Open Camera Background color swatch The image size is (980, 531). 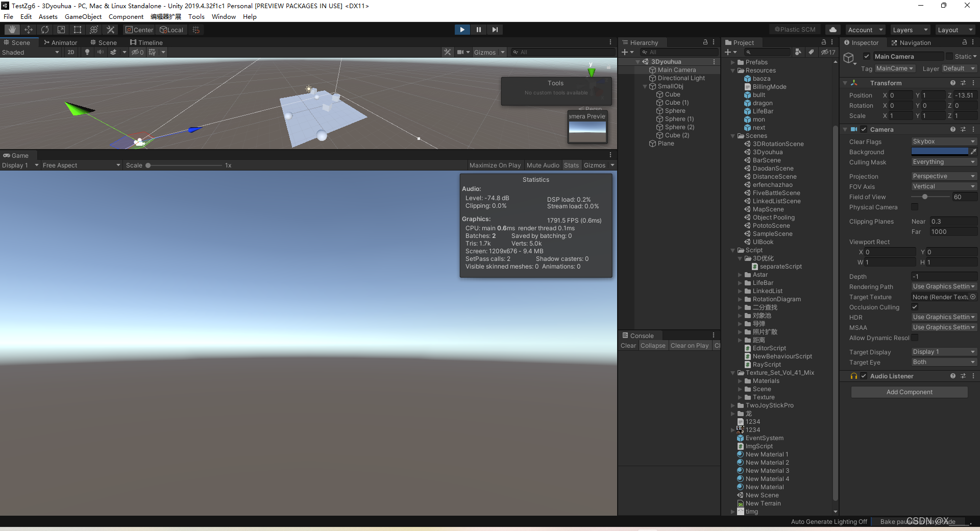coord(940,152)
